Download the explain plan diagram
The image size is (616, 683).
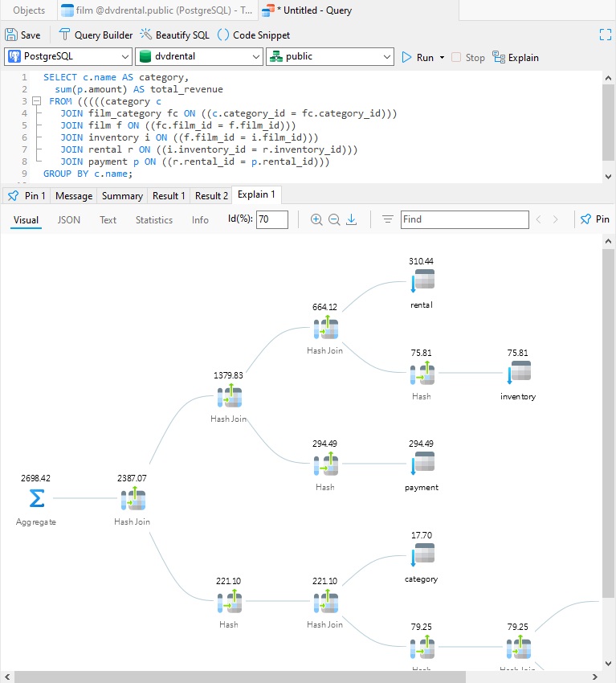click(x=351, y=219)
